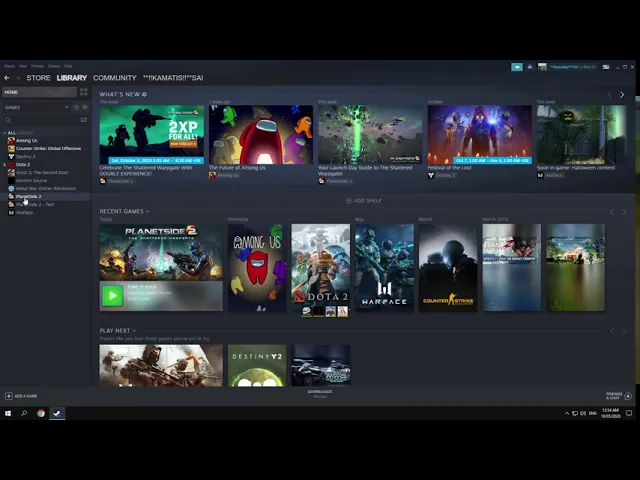This screenshot has width=640, height=480.
Task: Open the grid view icon beside Home
Action: pyautogui.click(x=84, y=92)
